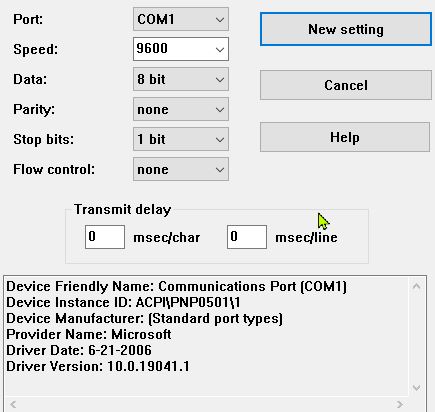Click the Driver Version line in device info
This screenshot has height=412, width=435.
[x=98, y=366]
